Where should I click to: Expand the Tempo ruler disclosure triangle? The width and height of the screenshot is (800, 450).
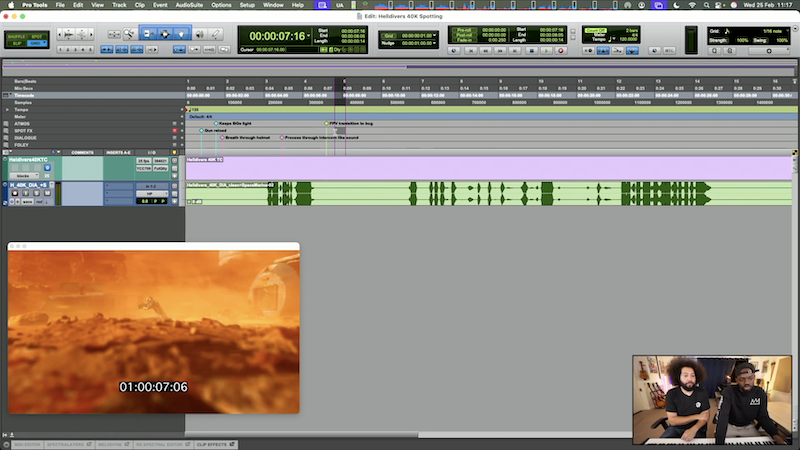pyautogui.click(x=8, y=109)
